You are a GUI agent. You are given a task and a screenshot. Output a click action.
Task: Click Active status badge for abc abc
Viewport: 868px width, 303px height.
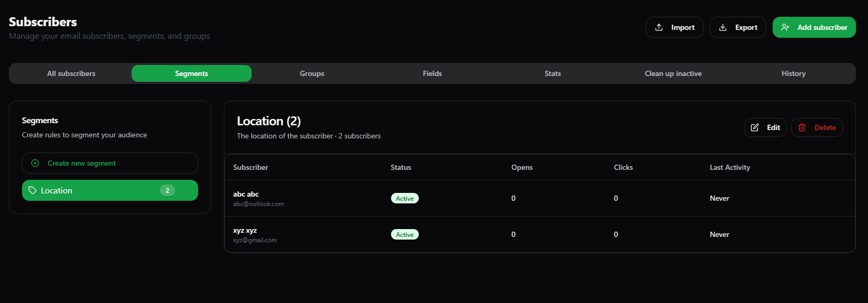405,198
